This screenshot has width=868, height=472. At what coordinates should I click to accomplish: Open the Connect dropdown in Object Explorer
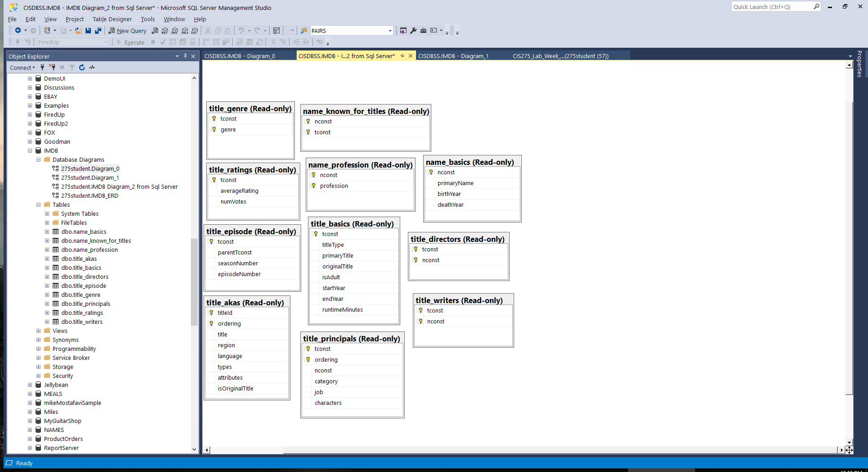(22, 68)
